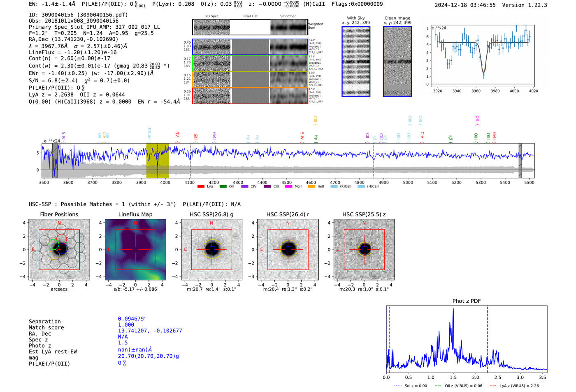
Task: Click the LyA z (VIRUS) legend entry
Action: [x=514, y=386]
